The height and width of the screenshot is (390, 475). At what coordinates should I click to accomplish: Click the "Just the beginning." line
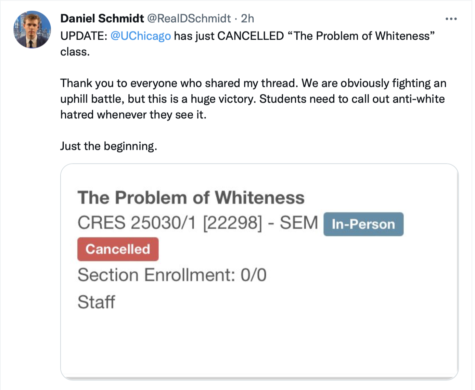tap(109, 146)
